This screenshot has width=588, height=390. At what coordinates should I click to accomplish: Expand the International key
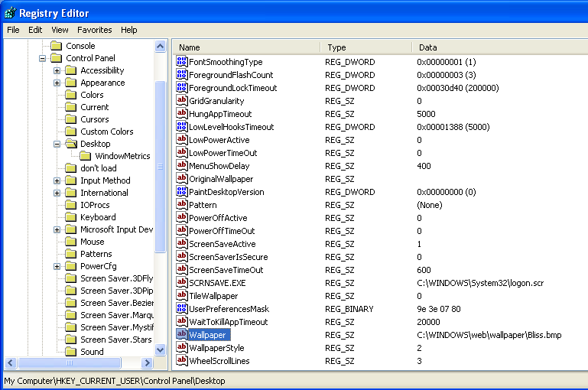coord(57,193)
